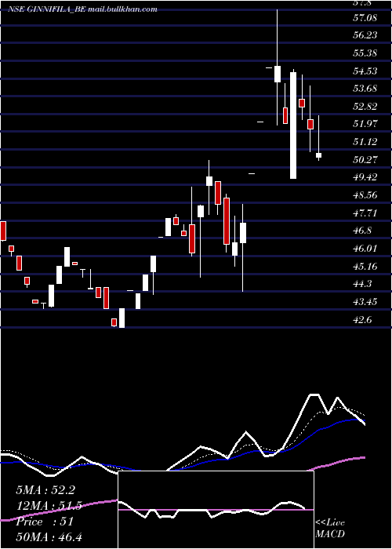This screenshot has height=549, width=392.
Task: Click the Price : 51 readout
Action: [x=45, y=522]
